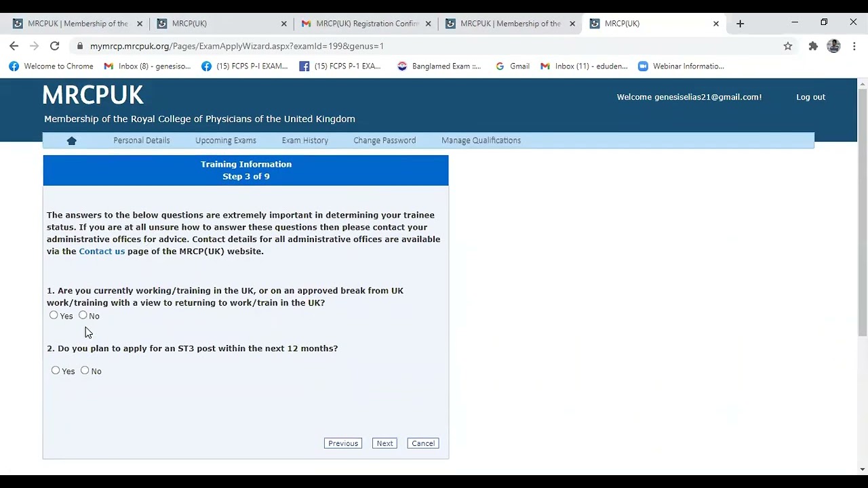Select No for question 1 working in UK
This screenshot has width=868, height=488.
[x=83, y=315]
